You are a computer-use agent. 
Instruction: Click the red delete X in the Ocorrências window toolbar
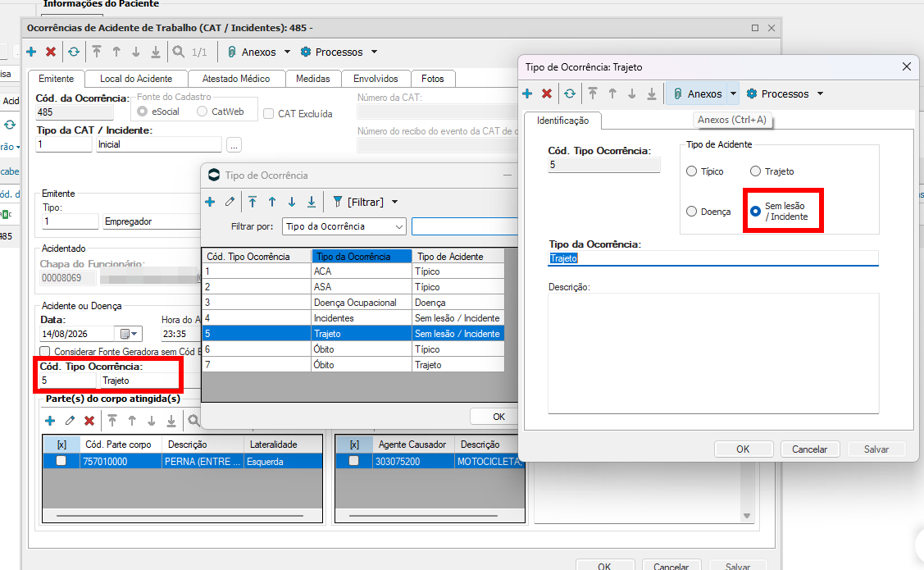[51, 52]
